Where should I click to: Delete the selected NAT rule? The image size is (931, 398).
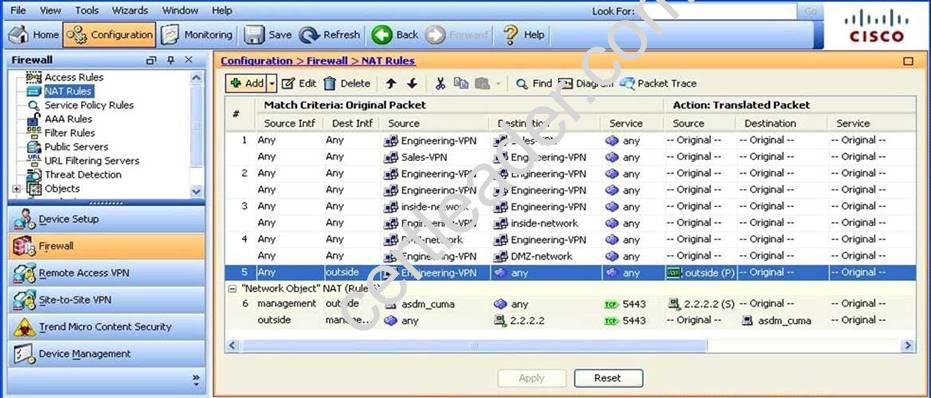tap(347, 84)
